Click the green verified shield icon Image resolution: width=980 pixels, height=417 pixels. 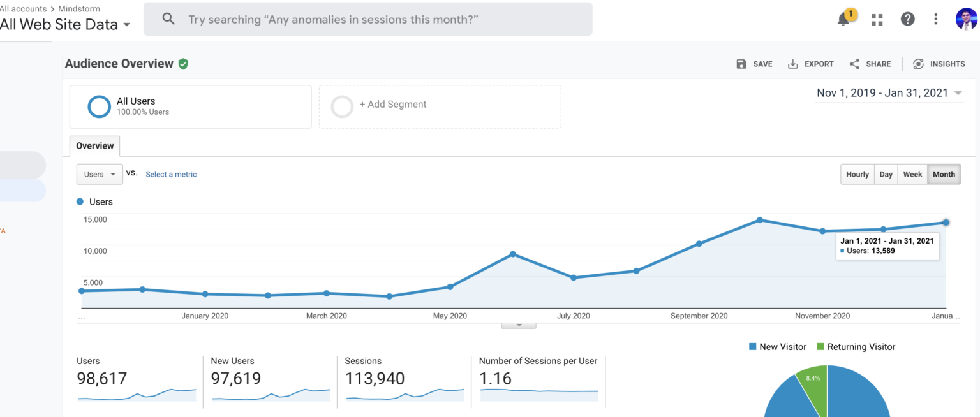(183, 64)
